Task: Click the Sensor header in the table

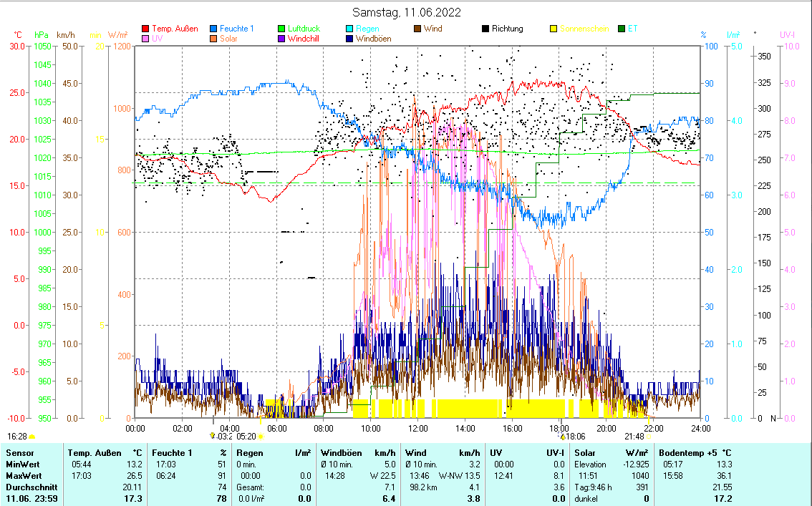Action: click(19, 453)
